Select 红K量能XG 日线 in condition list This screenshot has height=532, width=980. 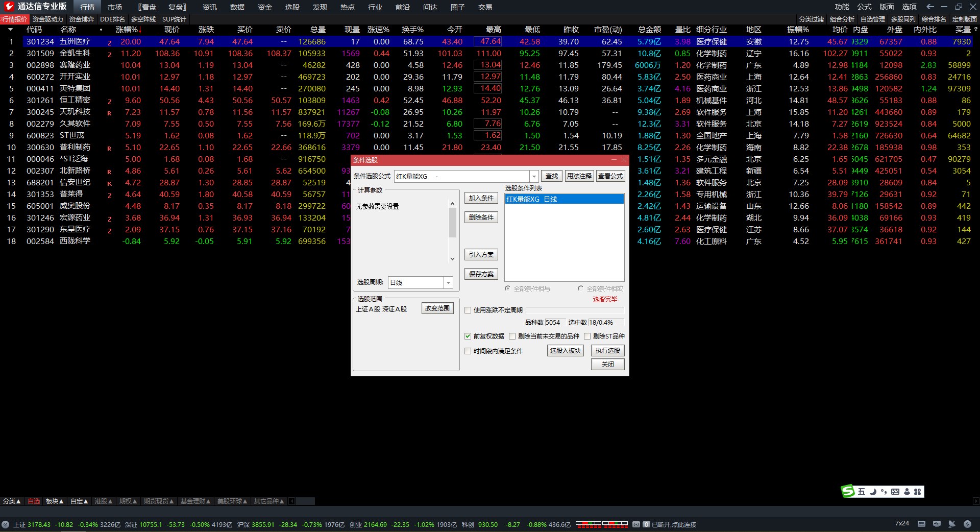564,199
